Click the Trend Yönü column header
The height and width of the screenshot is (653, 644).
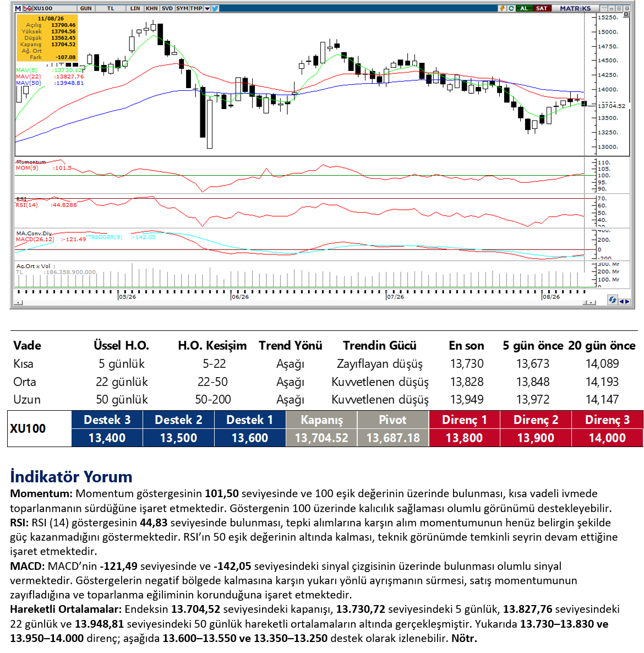pos(291,346)
